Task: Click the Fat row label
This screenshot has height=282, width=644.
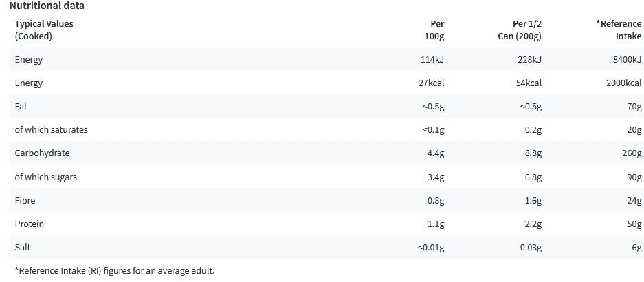Action: [21, 107]
